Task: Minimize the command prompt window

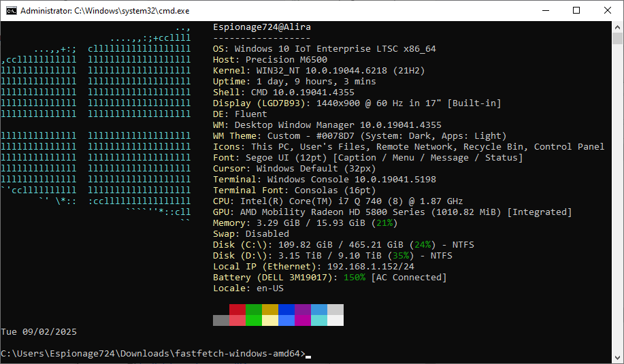Action: tap(545, 10)
